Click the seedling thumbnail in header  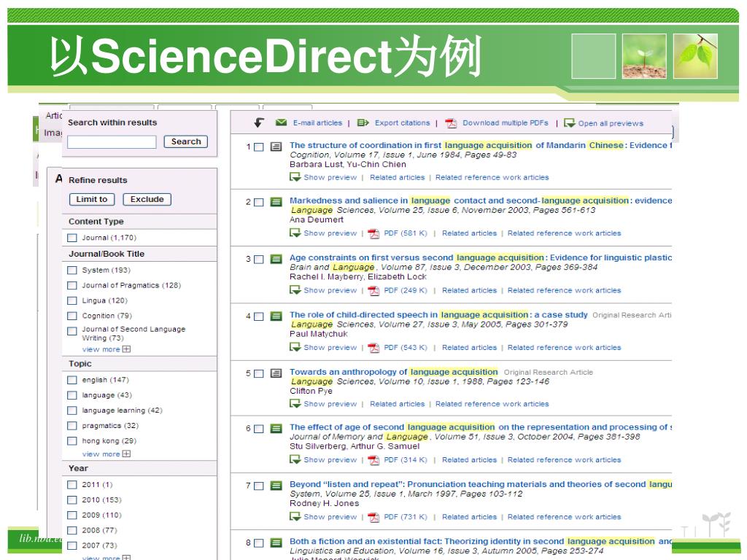tap(644, 56)
